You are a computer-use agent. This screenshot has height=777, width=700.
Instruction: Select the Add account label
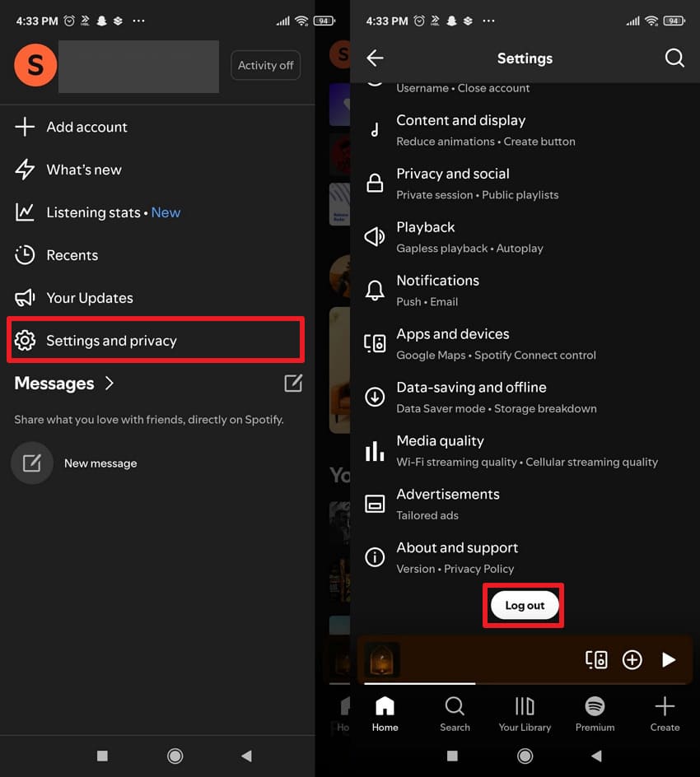point(86,127)
